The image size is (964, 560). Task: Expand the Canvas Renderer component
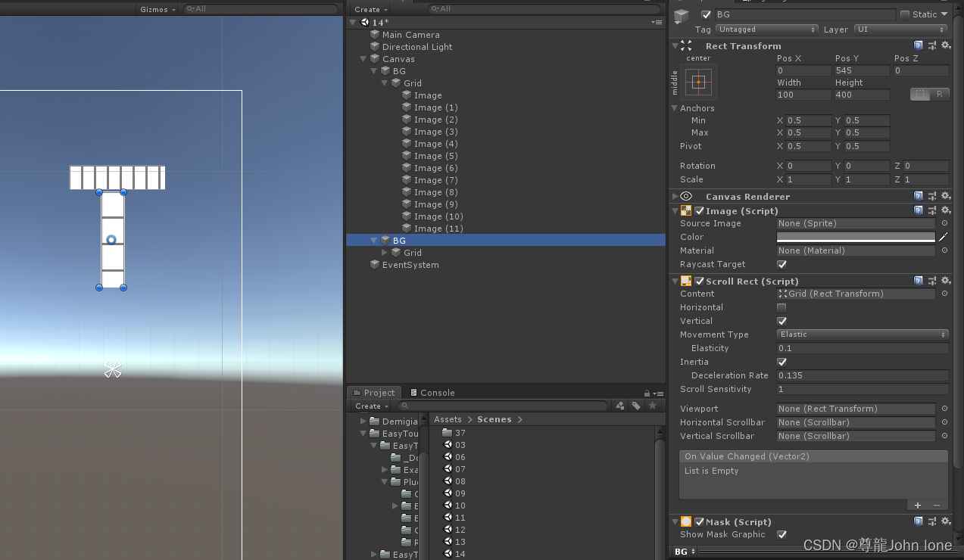coord(675,197)
